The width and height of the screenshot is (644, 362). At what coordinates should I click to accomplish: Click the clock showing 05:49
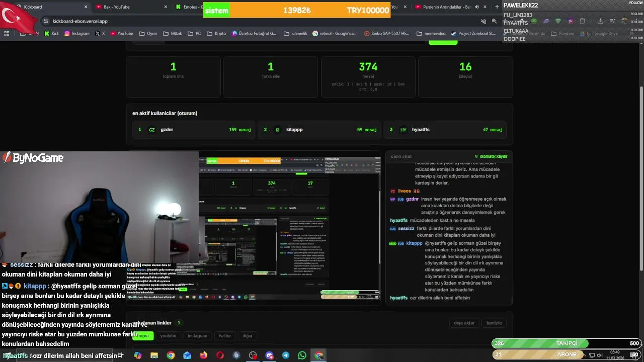[615, 352]
